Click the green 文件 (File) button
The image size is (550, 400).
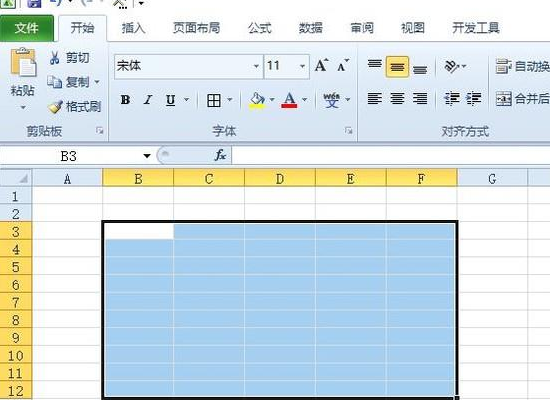pyautogui.click(x=27, y=28)
